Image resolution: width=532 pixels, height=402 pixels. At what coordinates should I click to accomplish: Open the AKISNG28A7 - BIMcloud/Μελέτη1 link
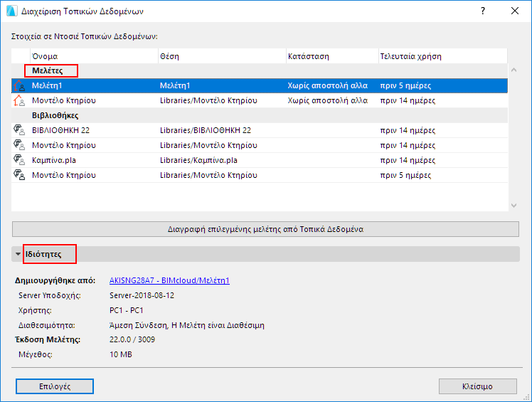pyautogui.click(x=169, y=280)
